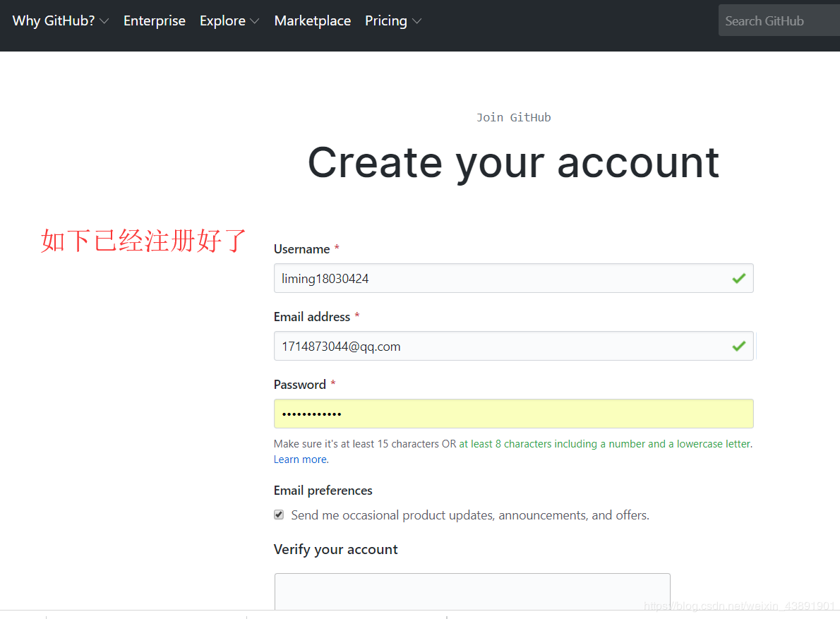Click the yellow Password field
The image size is (840, 619).
click(x=513, y=414)
